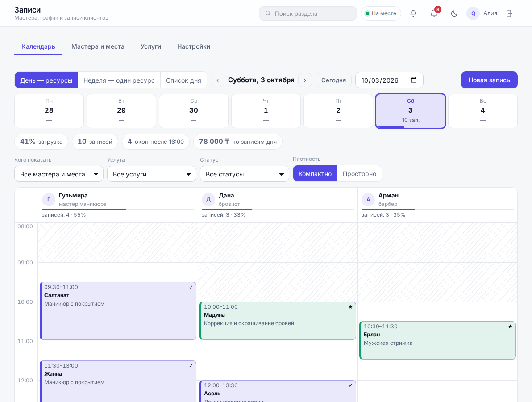Click the plain bell icon in the header

pos(413,13)
